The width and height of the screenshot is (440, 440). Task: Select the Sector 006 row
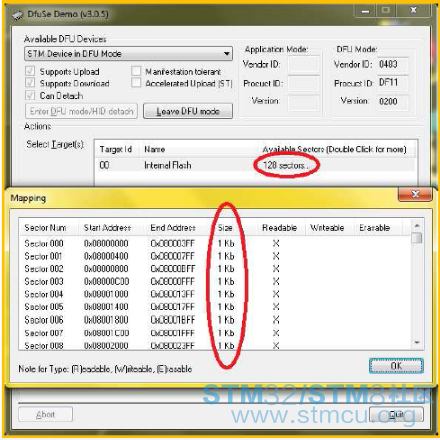point(215,320)
